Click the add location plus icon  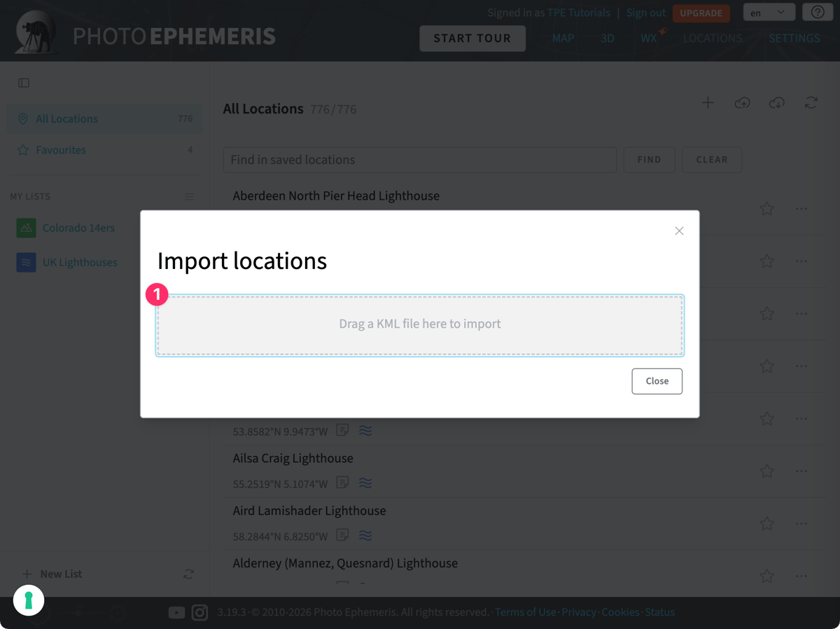tap(708, 103)
